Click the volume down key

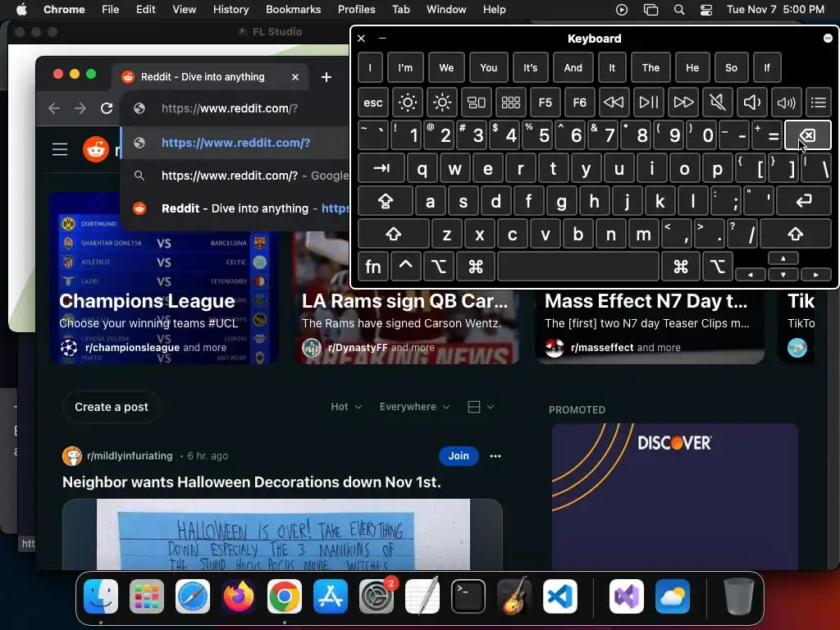click(751, 102)
